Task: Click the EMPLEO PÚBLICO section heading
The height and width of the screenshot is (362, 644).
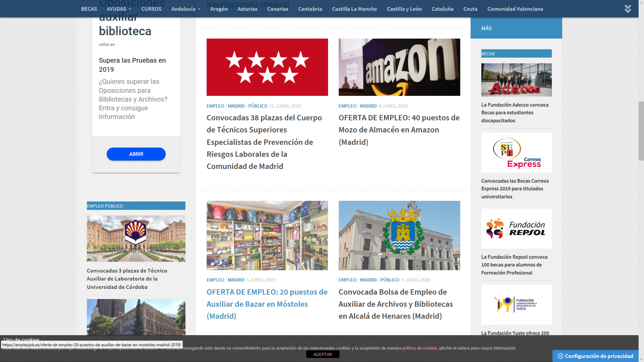Action: (136, 206)
